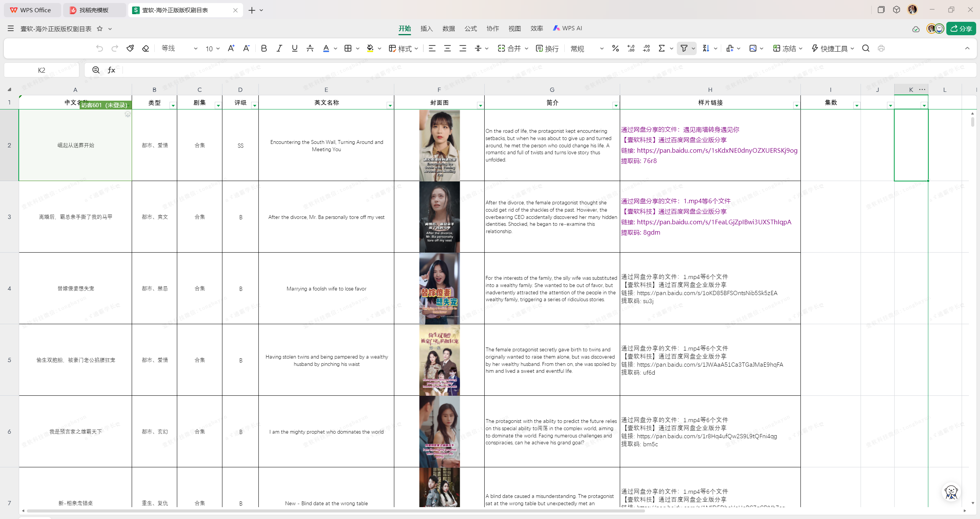The width and height of the screenshot is (980, 519).
Task: Click the percent style icon
Action: (615, 48)
